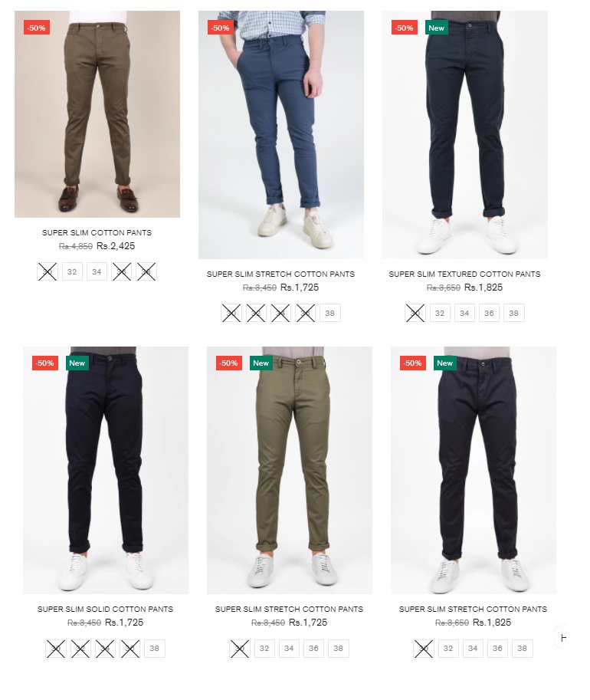The height and width of the screenshot is (700, 590).
Task: Choose size 38 for blue stretch cotton pants
Action: pyautogui.click(x=329, y=313)
